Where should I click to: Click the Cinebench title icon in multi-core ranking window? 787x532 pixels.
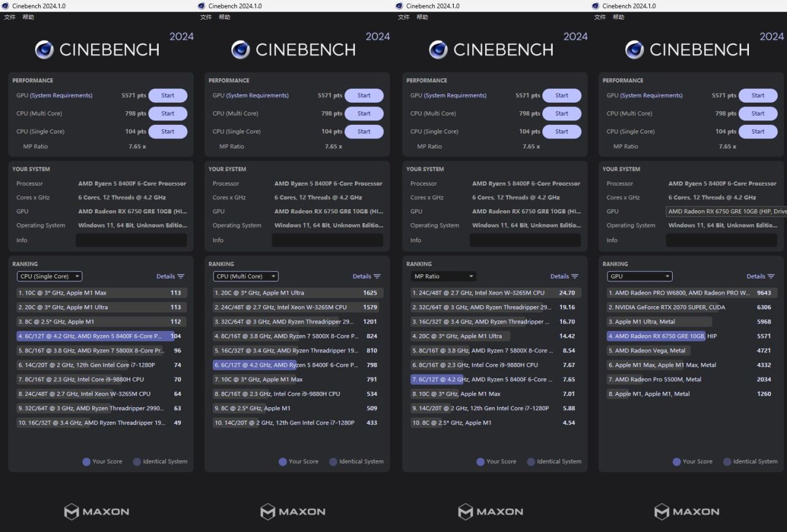[x=201, y=6]
